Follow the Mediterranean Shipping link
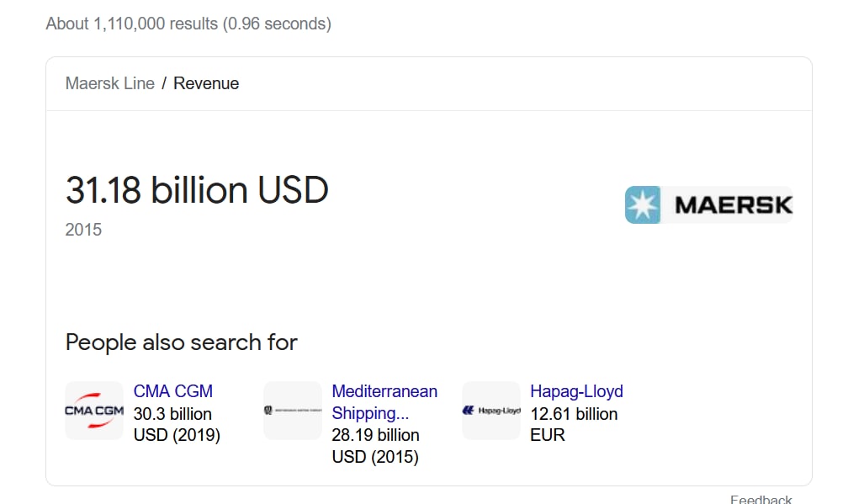This screenshot has height=504, width=864. coord(384,402)
